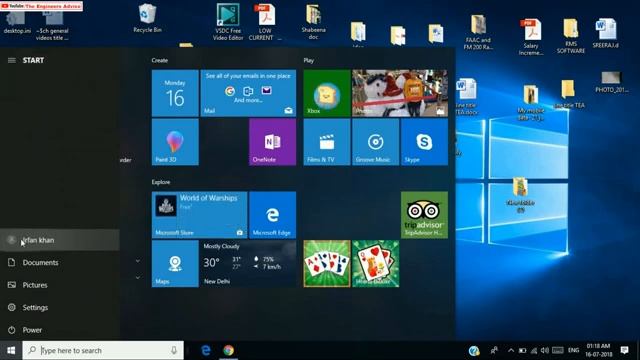Image resolution: width=640 pixels, height=360 pixels.
Task: Switch ENG input language
Action: point(573,350)
